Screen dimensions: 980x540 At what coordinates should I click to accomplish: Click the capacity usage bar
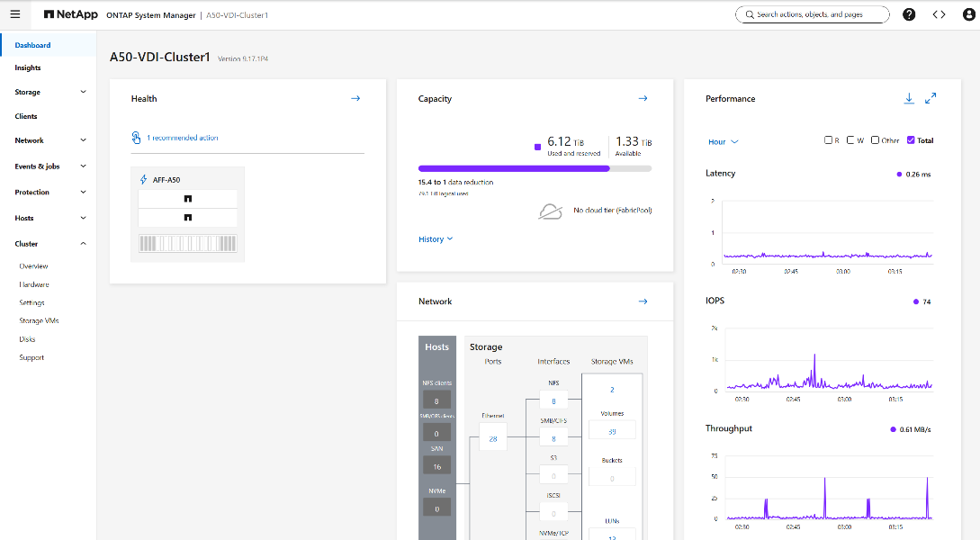pos(535,168)
